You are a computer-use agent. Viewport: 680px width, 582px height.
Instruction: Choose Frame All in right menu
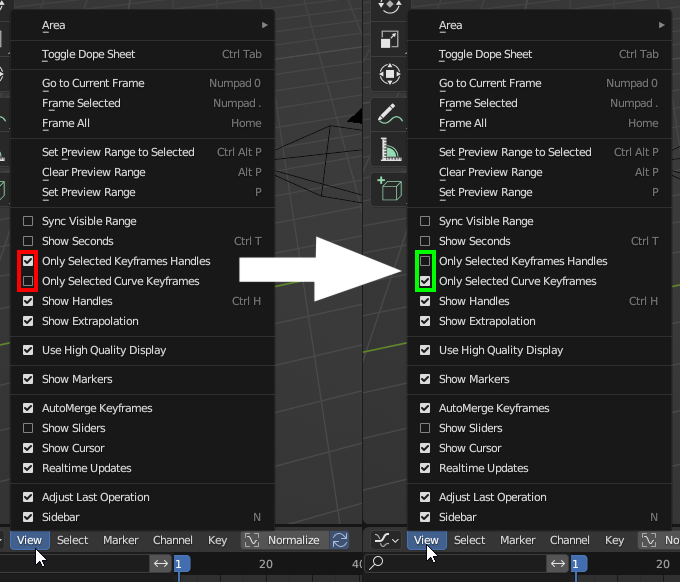coord(539,123)
